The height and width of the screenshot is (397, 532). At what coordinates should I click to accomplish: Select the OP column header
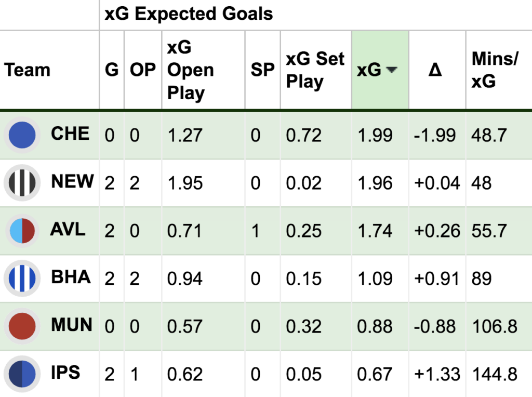pos(142,70)
